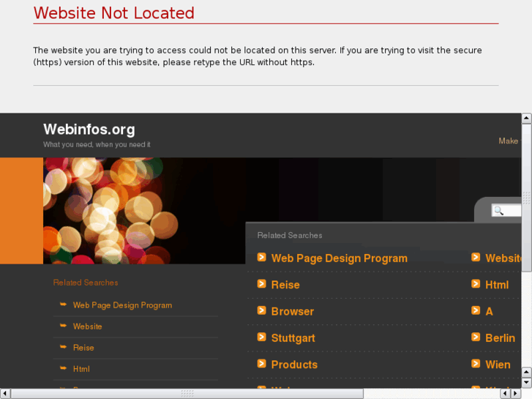Click the inner frame vertical scrollbar thumb
532x399 pixels.
526,198
